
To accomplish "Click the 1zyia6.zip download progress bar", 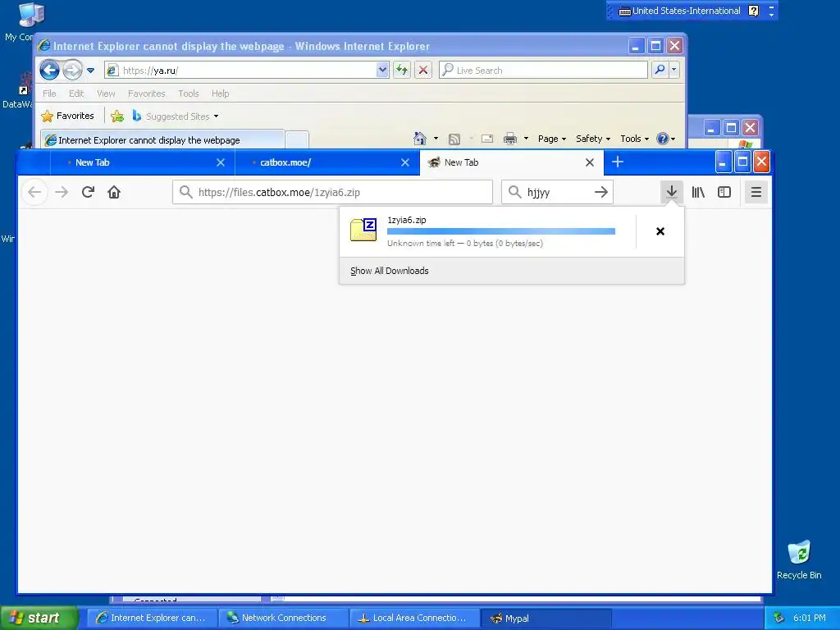I will coord(501,231).
